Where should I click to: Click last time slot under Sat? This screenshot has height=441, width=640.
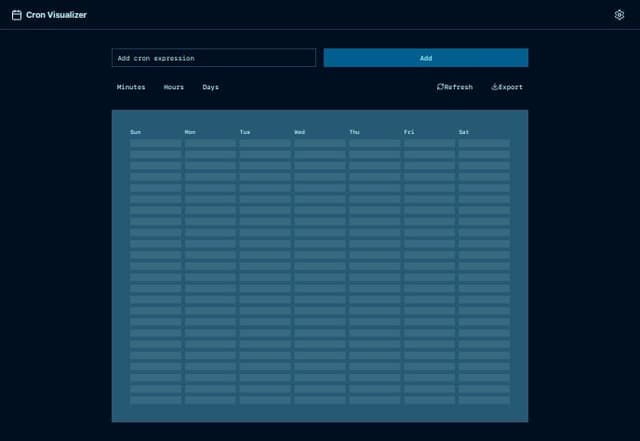[x=484, y=400]
